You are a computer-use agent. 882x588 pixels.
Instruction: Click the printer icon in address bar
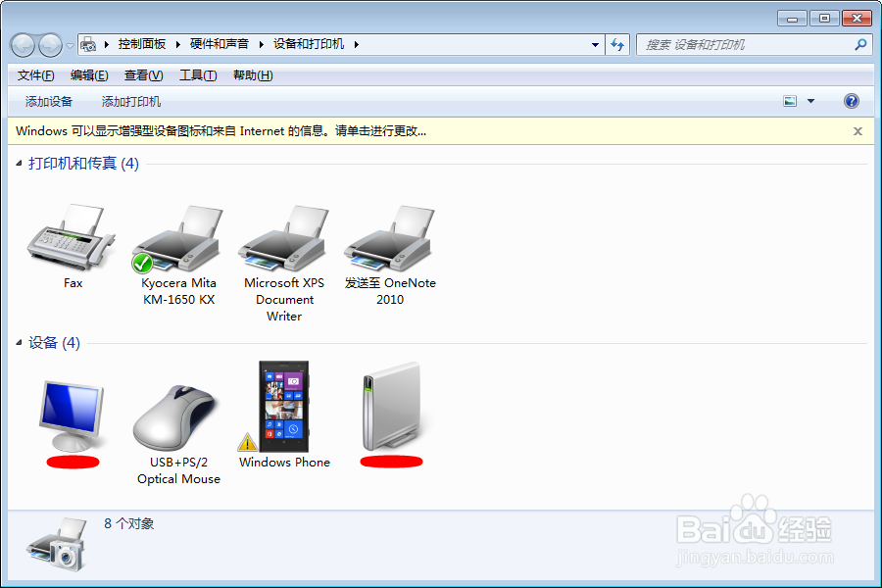[x=88, y=44]
